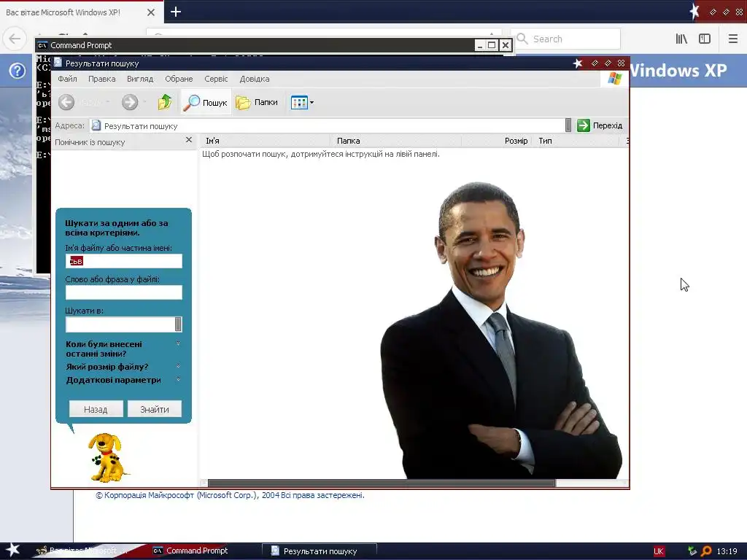747x560 pixels.
Task: Click the horizontal scrollbar in results pane
Action: (381, 483)
